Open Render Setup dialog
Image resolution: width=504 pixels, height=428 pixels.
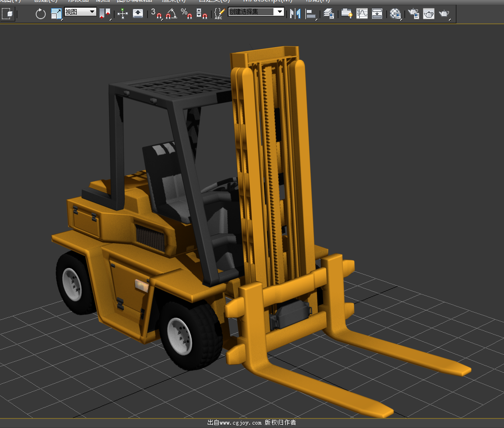click(x=413, y=13)
